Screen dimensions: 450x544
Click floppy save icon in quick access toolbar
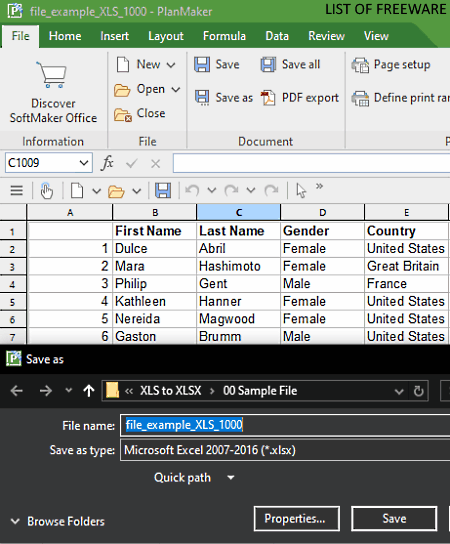pos(163,190)
